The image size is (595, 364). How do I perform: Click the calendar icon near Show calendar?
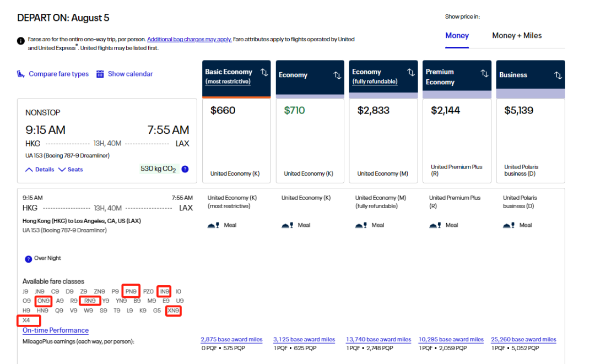point(100,74)
